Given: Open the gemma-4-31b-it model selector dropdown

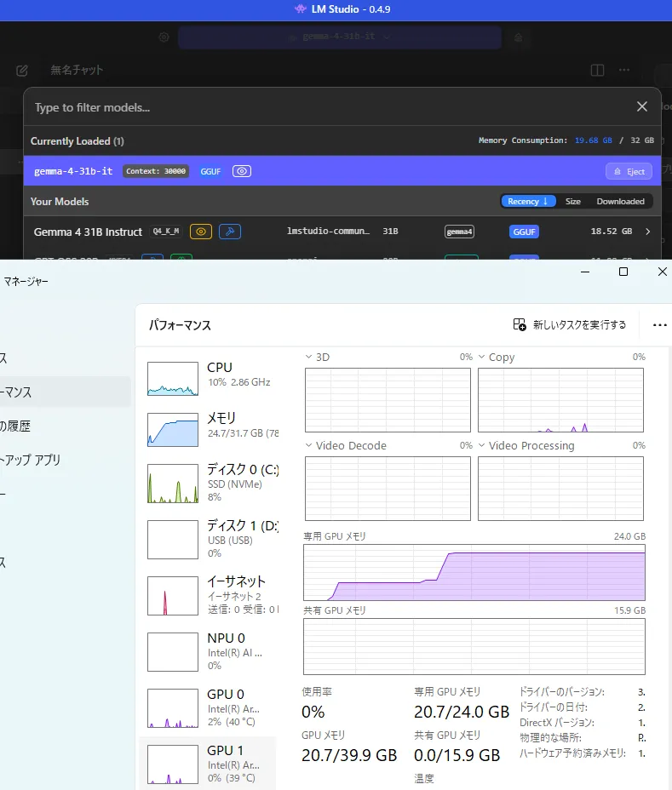Looking at the screenshot, I should click(x=339, y=37).
